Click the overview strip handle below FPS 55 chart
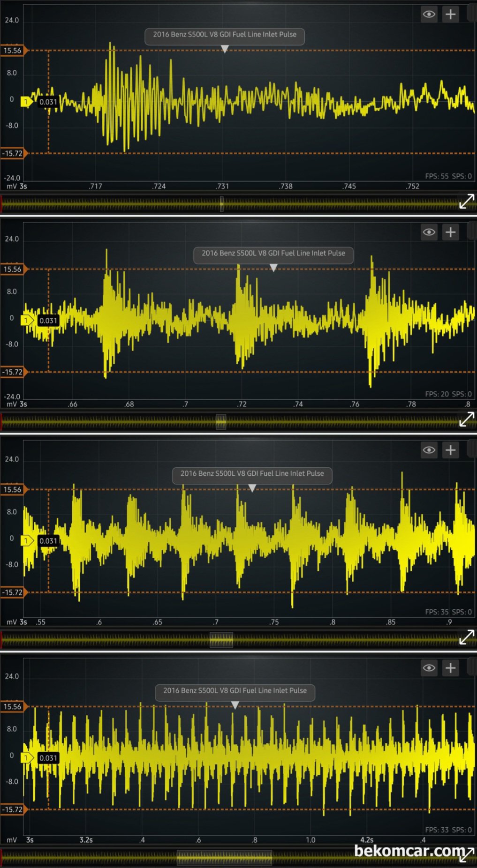The image size is (477, 868). pos(222,204)
